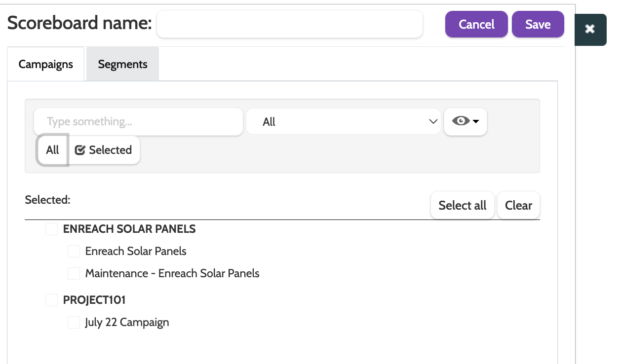Open the All filter dropdown
This screenshot has height=364, width=621.
tap(343, 122)
